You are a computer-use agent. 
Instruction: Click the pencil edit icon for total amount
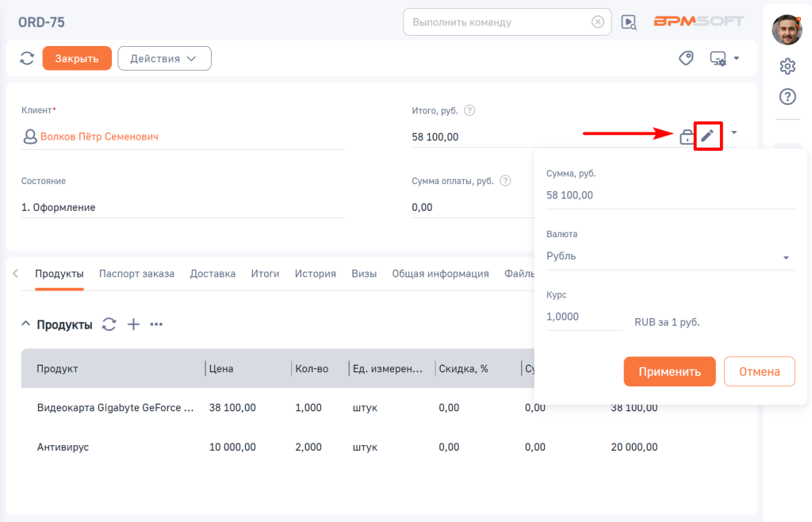point(707,136)
